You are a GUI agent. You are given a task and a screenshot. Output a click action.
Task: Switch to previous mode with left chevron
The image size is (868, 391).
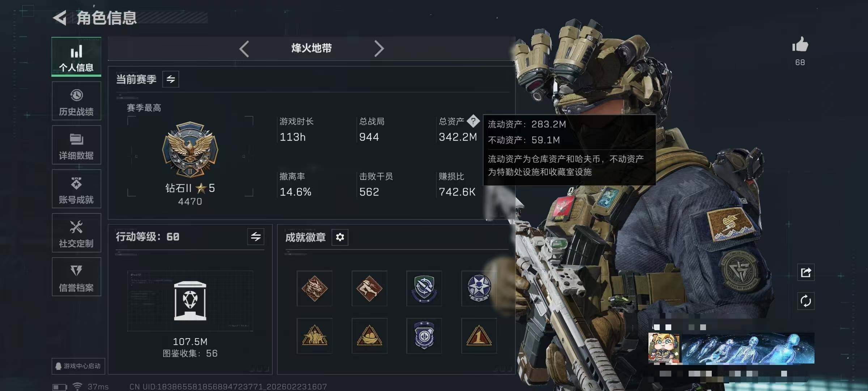[x=244, y=49]
